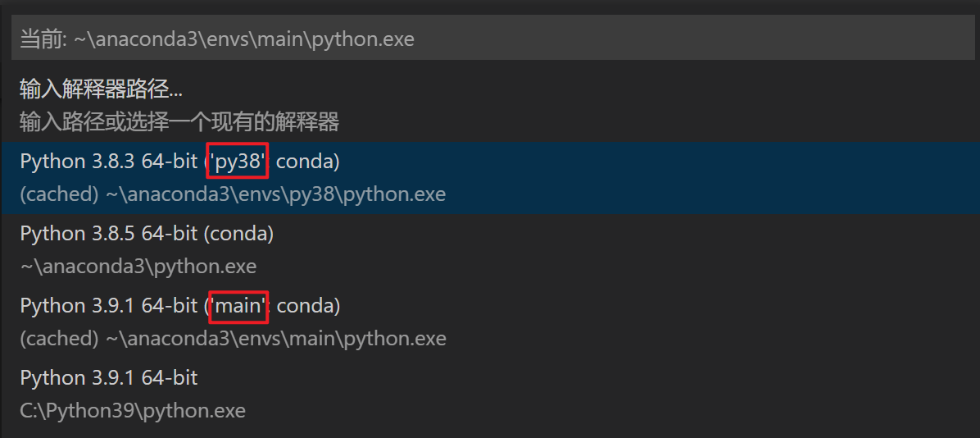Select the '输入解释器路径...' option
Image resolution: width=980 pixels, height=438 pixels.
(x=101, y=89)
